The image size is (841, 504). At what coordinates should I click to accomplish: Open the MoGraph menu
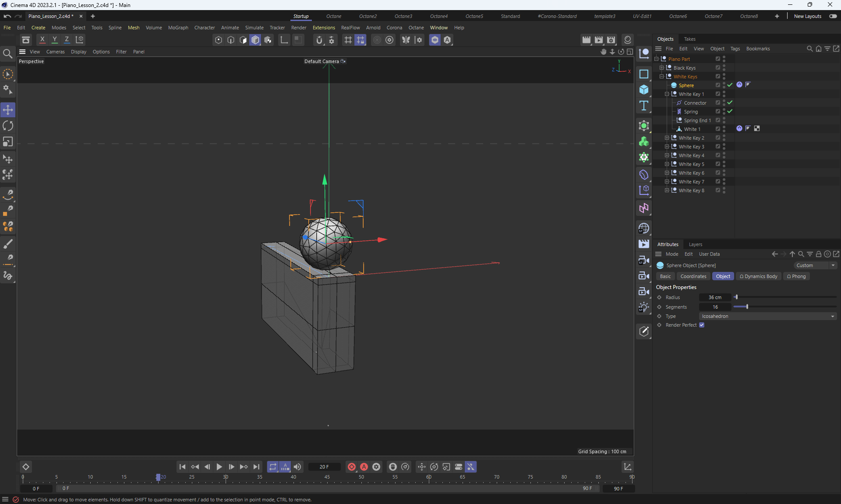click(x=178, y=28)
